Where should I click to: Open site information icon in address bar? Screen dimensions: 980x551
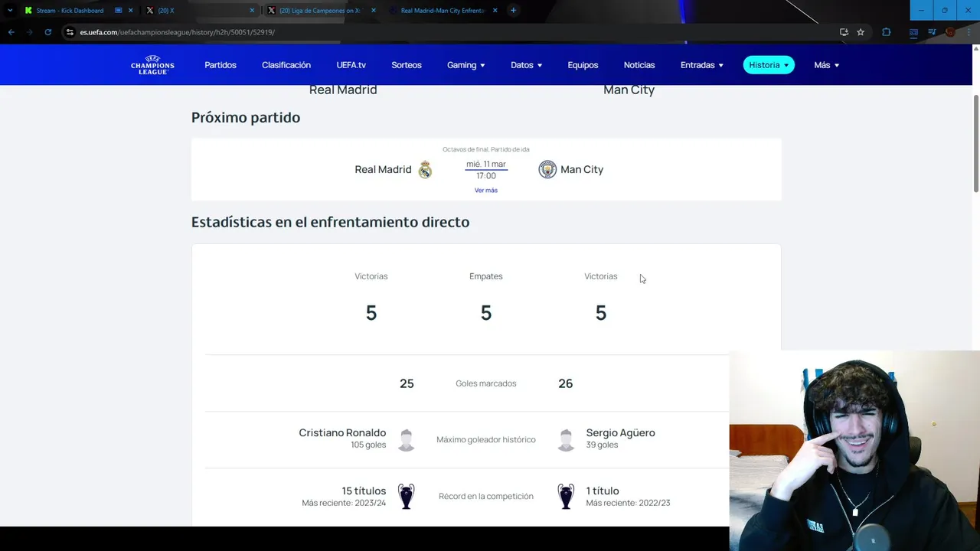tap(70, 32)
